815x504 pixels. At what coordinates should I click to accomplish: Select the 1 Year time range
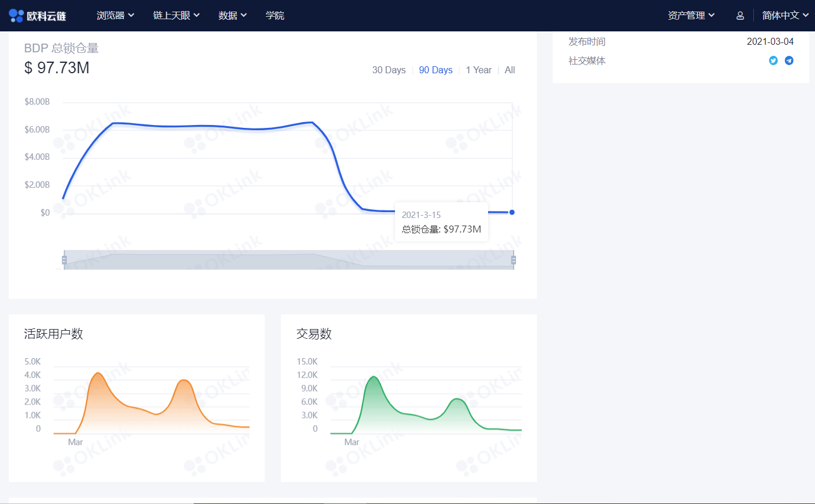point(479,70)
